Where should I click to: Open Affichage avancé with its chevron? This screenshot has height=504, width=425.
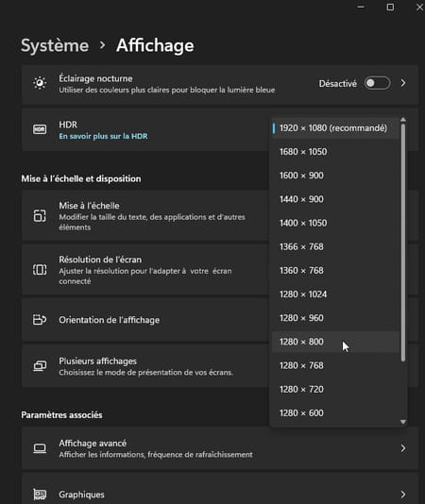point(403,448)
